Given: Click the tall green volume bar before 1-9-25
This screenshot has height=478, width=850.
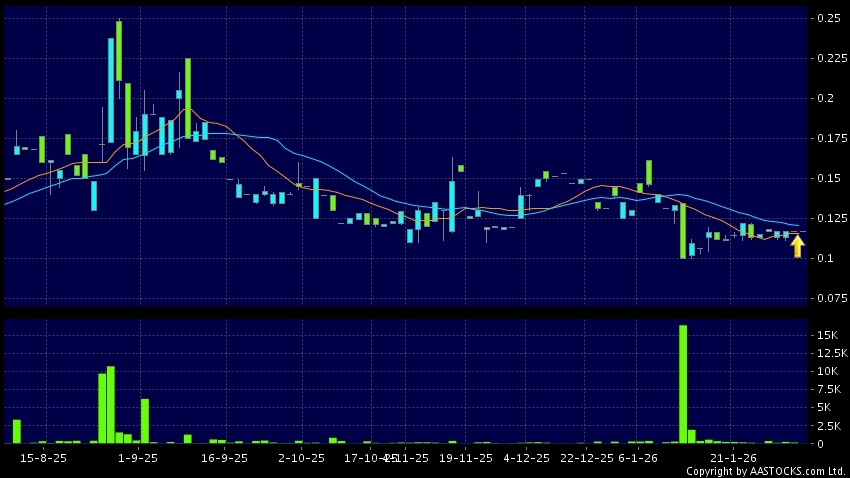Looking at the screenshot, I should pyautogui.click(x=110, y=405).
